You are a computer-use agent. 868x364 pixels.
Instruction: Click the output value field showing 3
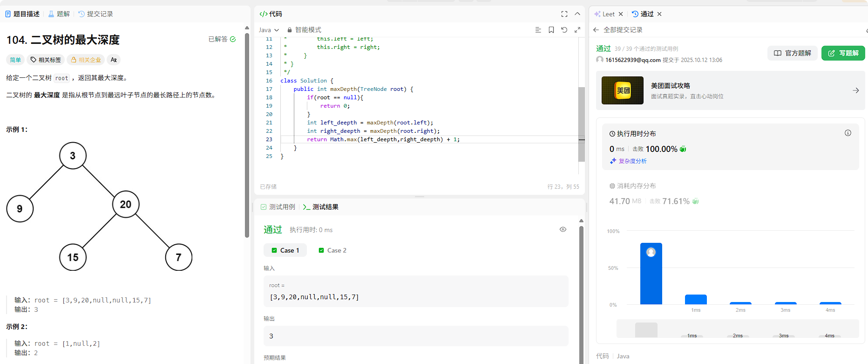(416, 336)
